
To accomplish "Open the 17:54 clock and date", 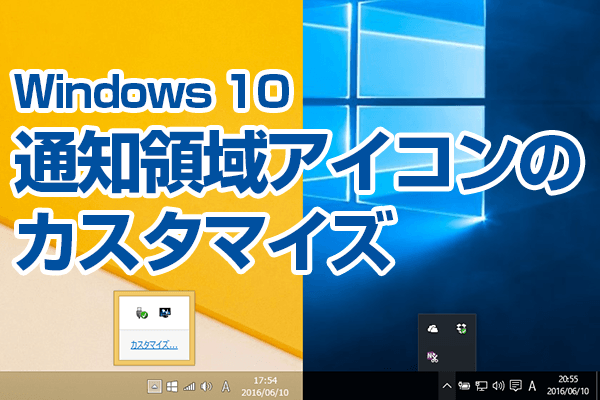I will click(265, 386).
